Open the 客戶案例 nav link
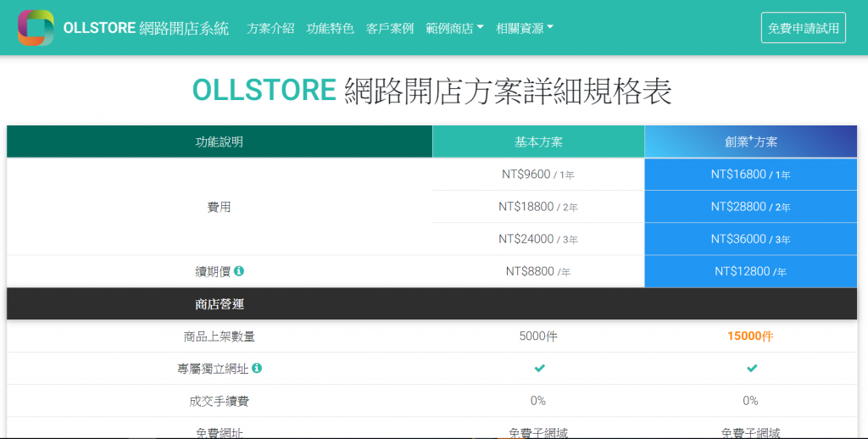 coord(390,28)
